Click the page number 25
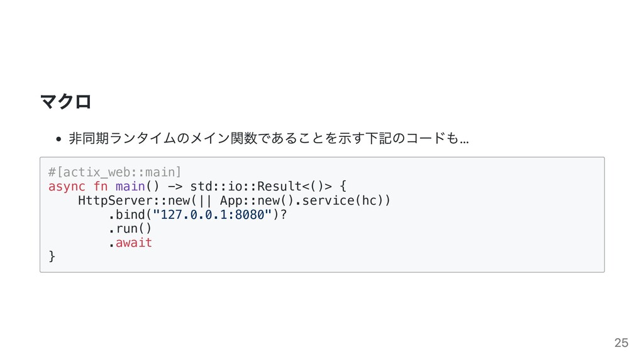644x362 pixels. coord(621,343)
